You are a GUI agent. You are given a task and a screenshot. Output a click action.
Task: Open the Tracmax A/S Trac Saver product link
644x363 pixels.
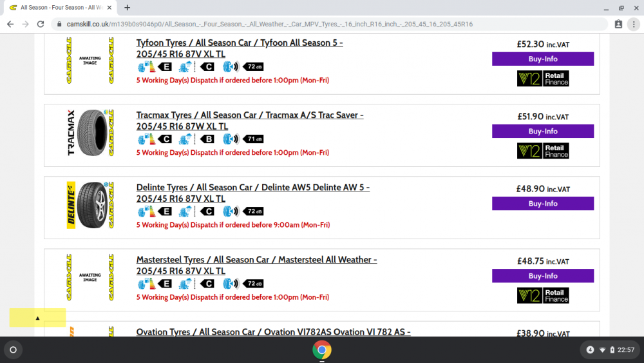250,121
